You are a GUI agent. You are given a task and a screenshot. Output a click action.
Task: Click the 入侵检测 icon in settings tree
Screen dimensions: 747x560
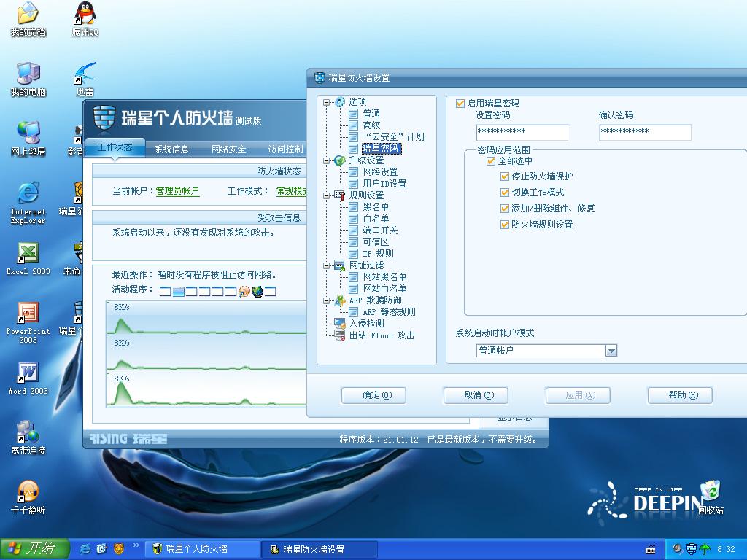click(x=340, y=324)
